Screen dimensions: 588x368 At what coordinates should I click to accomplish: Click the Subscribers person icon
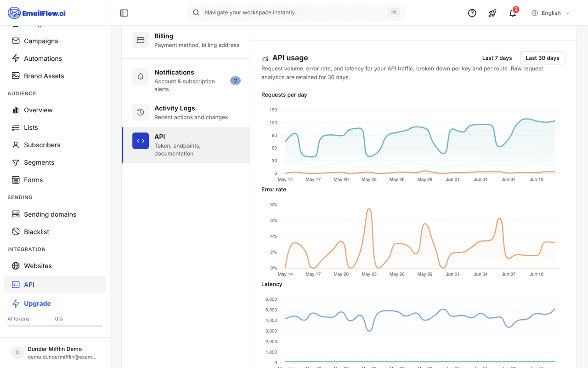point(16,145)
